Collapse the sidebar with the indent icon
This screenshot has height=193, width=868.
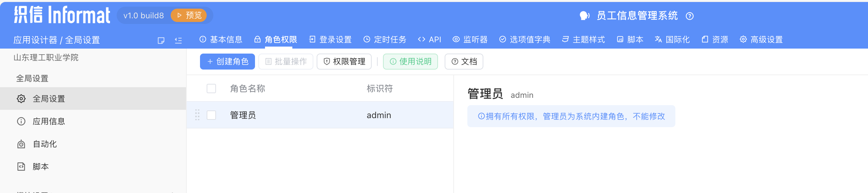point(178,40)
